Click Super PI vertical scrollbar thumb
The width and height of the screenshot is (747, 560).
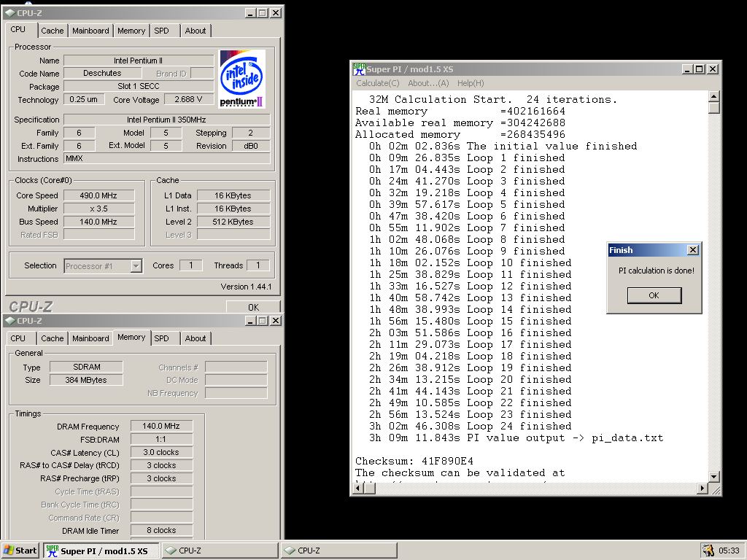pos(713,108)
